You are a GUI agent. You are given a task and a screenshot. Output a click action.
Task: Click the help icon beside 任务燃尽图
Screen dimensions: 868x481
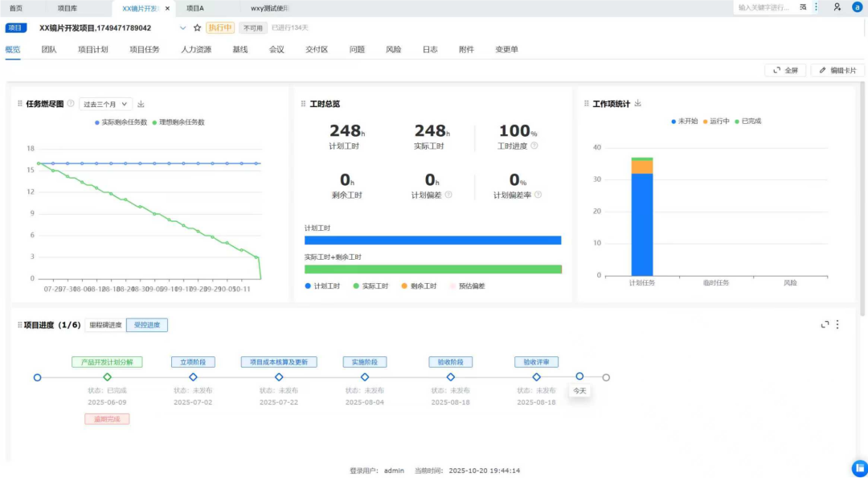[x=70, y=104]
